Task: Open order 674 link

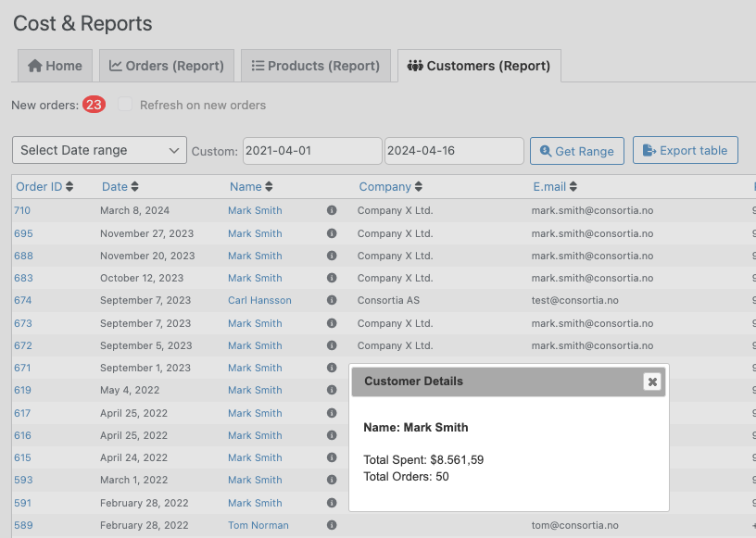Action: [x=22, y=300]
